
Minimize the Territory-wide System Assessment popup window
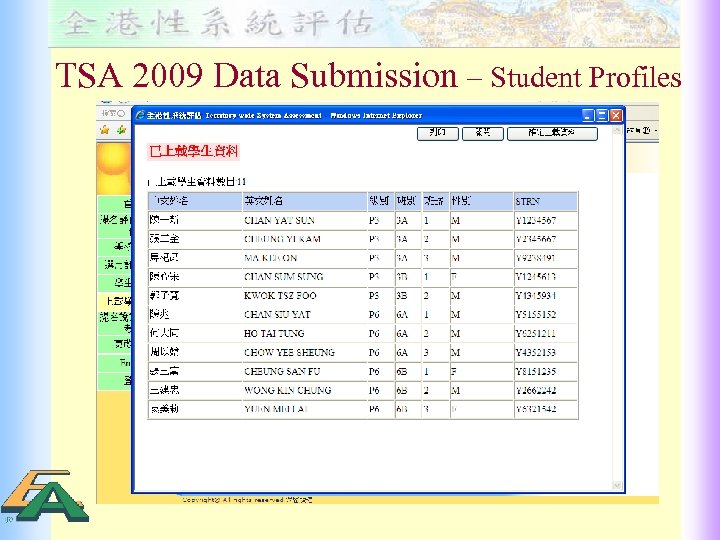click(x=589, y=115)
